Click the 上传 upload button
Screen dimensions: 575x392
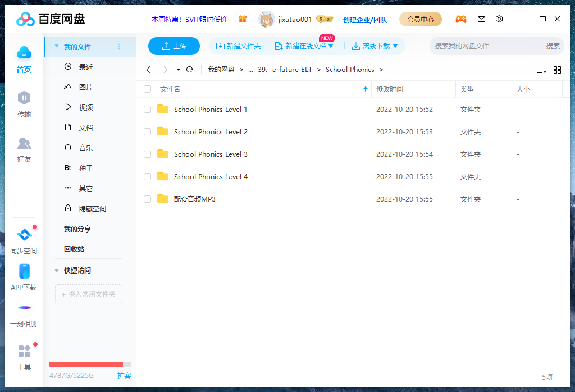point(174,46)
